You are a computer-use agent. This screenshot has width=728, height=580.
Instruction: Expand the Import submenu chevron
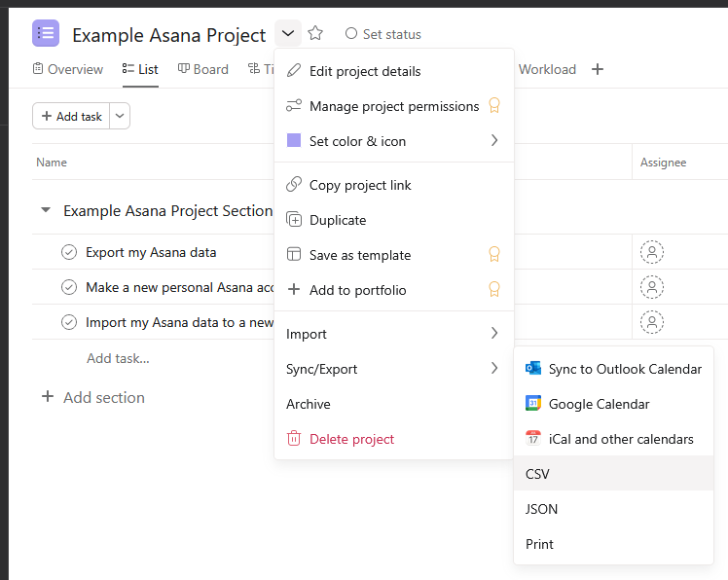pos(494,333)
